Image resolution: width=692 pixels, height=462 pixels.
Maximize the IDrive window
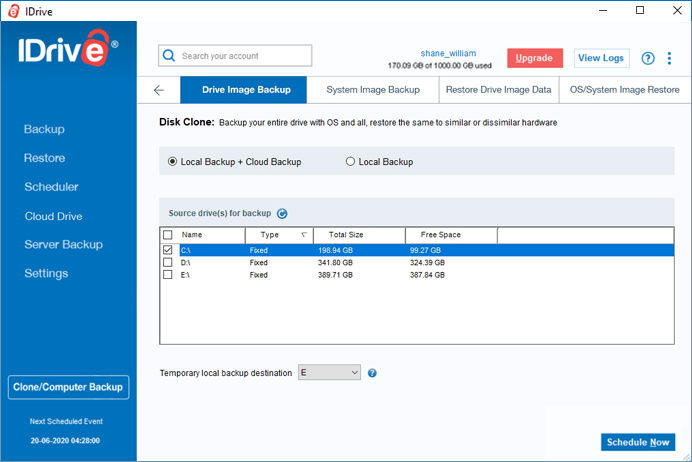(640, 10)
